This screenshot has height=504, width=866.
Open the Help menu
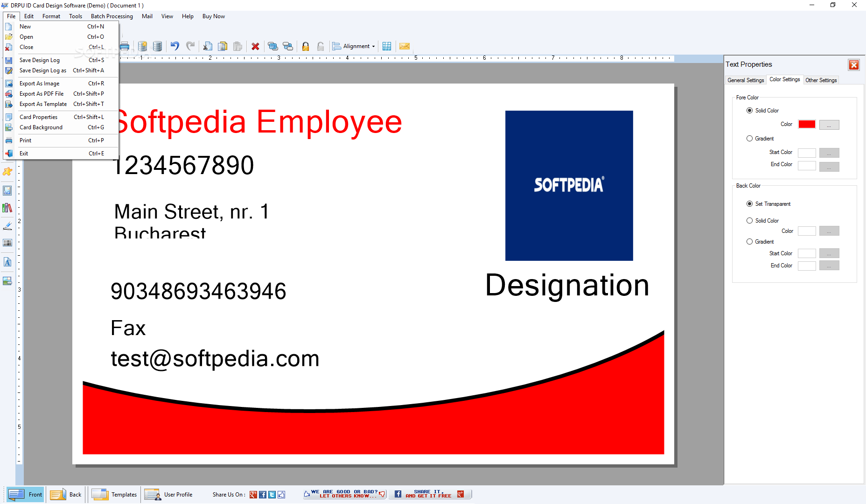click(x=188, y=16)
